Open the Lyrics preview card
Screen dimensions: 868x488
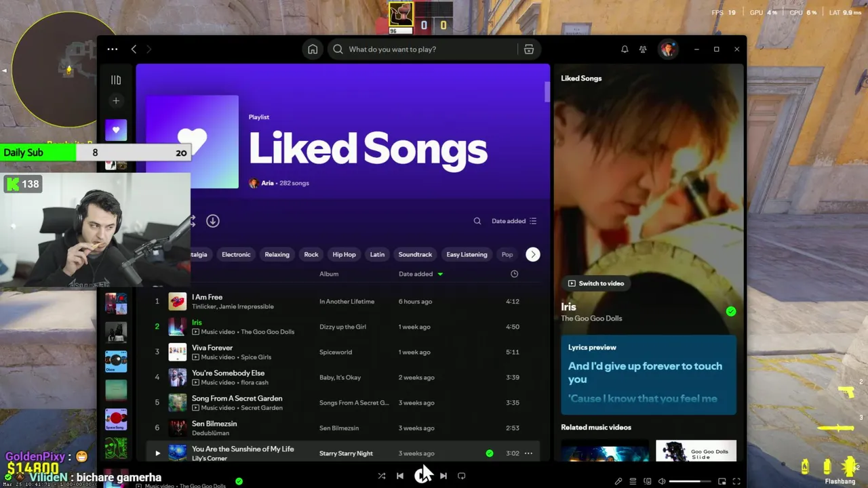point(648,374)
